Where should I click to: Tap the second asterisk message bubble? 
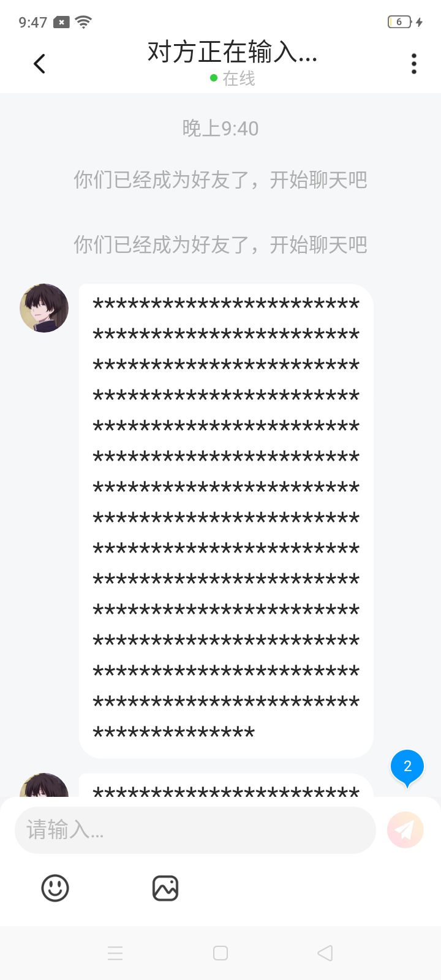click(226, 785)
